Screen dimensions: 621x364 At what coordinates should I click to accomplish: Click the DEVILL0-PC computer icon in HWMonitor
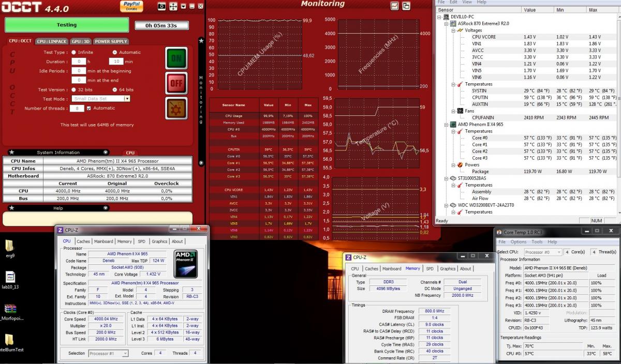(x=447, y=17)
